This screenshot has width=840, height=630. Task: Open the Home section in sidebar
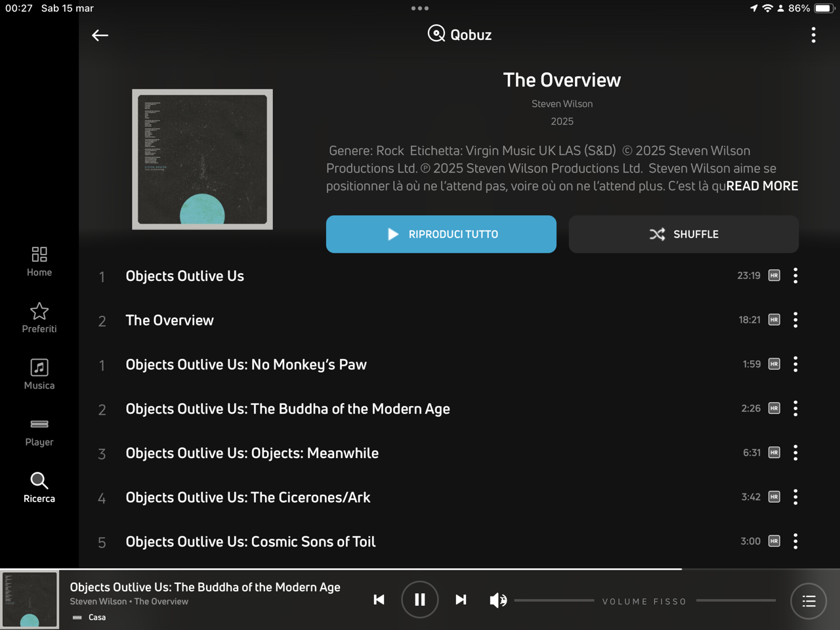39,261
